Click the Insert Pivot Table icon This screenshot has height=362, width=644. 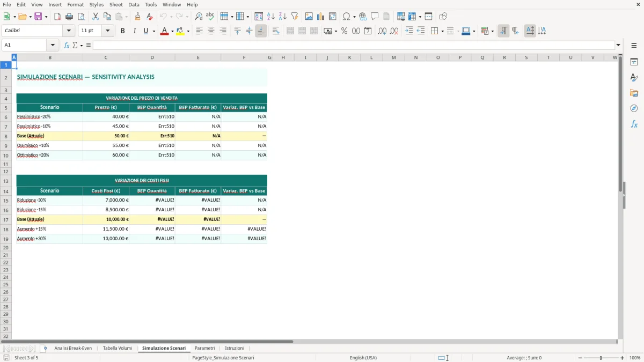pyautogui.click(x=333, y=17)
